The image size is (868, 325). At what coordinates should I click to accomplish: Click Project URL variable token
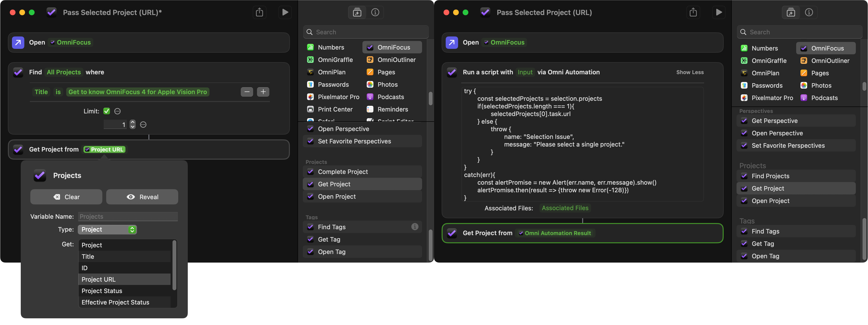[x=105, y=150]
